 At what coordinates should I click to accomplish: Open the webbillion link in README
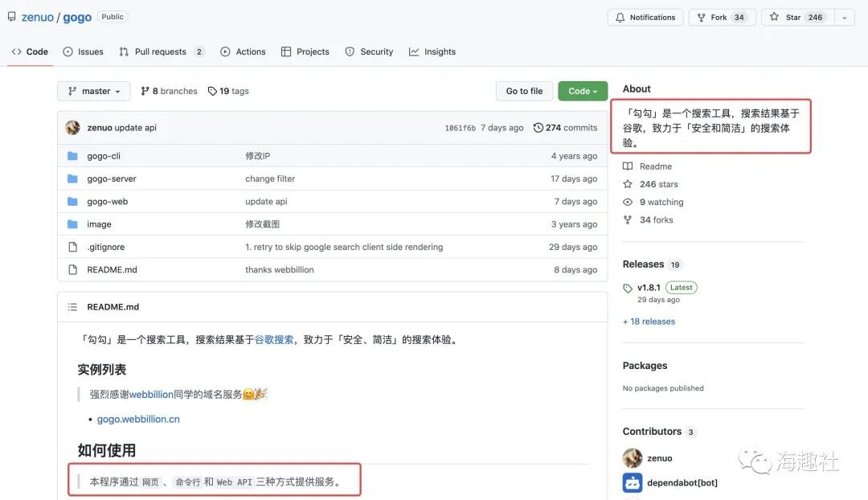point(151,394)
